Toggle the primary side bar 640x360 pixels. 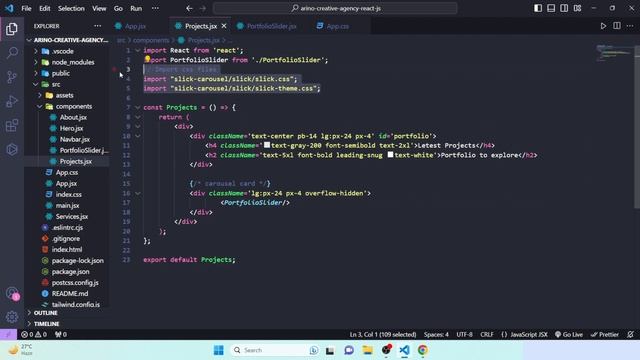point(538,8)
